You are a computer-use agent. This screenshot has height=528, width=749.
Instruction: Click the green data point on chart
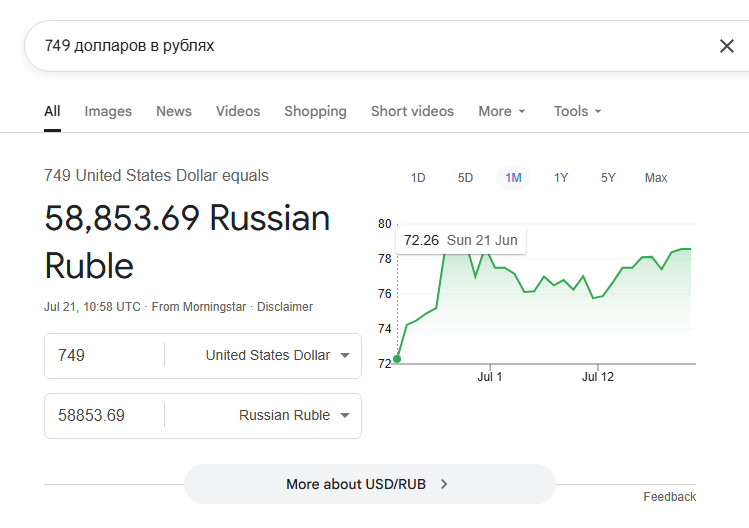point(397,359)
